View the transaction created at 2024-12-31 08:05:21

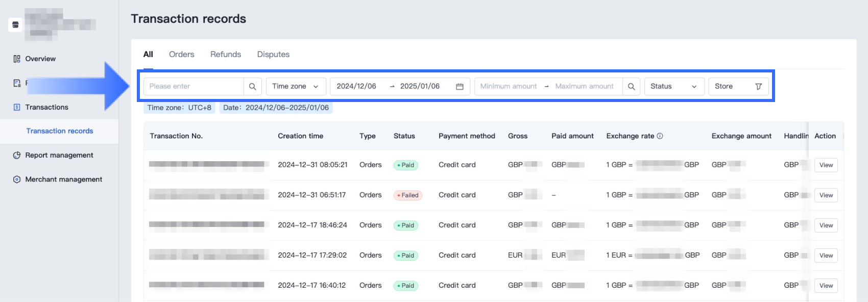click(x=826, y=165)
